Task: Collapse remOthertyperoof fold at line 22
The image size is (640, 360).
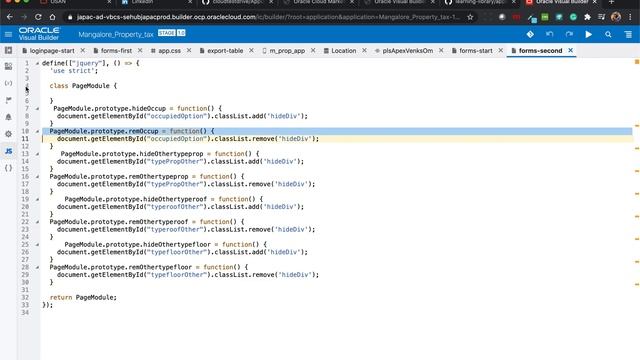Action: click(x=37, y=222)
